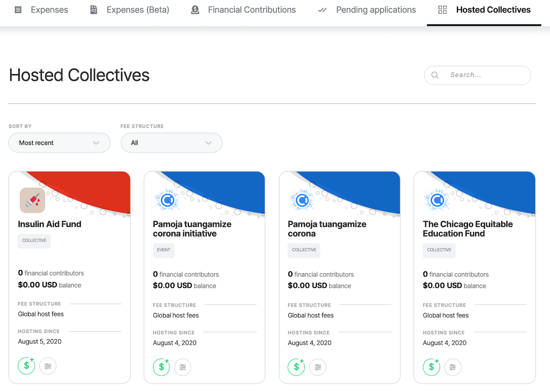Screen dimensions: 550x392
Task: Click add funds icon on Insulin Aid Fund
Action: (27, 366)
